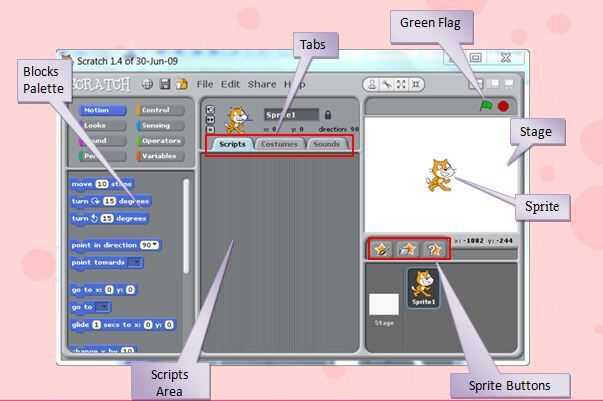Click the globe language icon
603x401 pixels.
pyautogui.click(x=147, y=84)
